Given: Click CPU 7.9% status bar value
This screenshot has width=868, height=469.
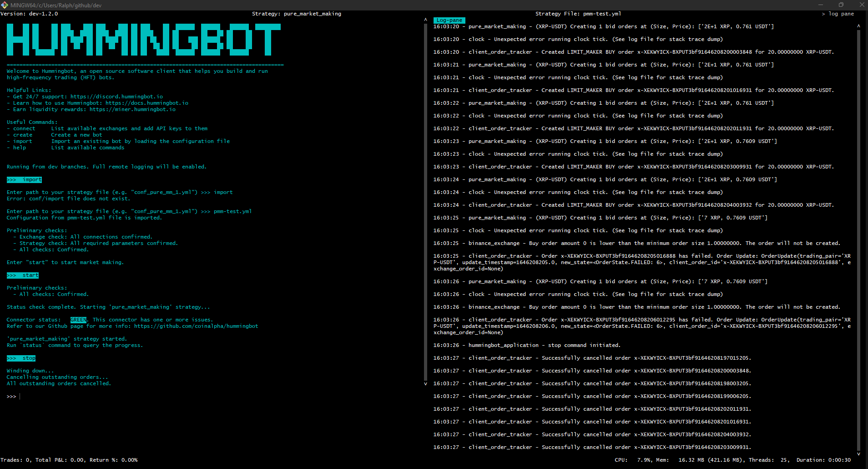Looking at the screenshot, I should (633, 460).
